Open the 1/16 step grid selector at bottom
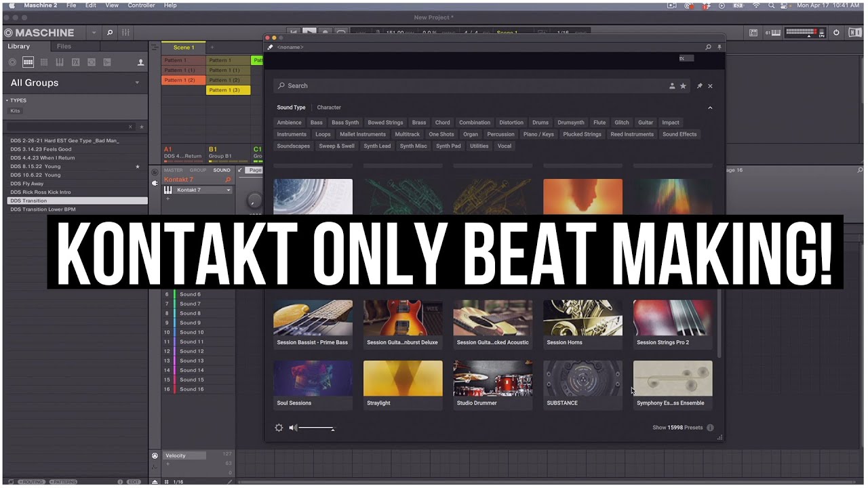868x488 pixels. point(178,482)
